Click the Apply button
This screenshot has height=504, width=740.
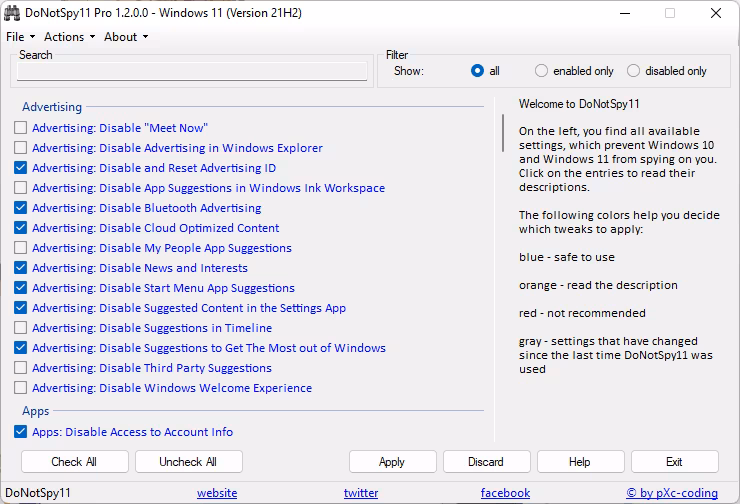click(x=392, y=461)
